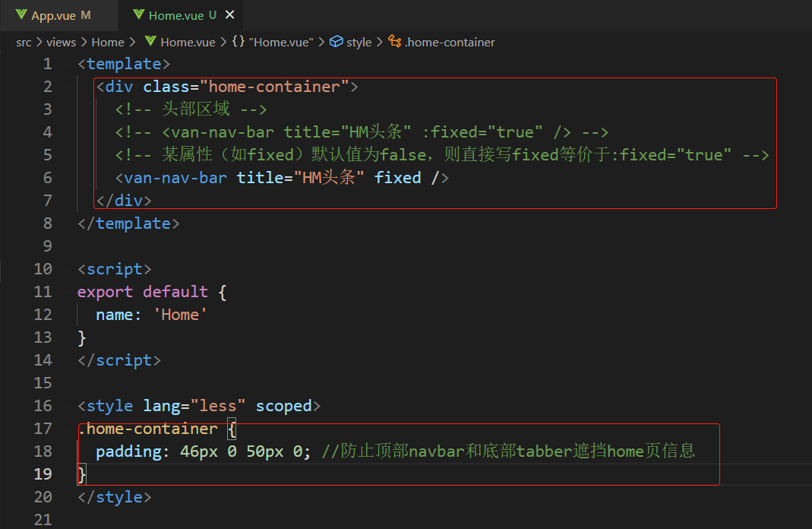Click the "home-container" class value on line 2
This screenshot has height=529, width=812.
point(274,87)
